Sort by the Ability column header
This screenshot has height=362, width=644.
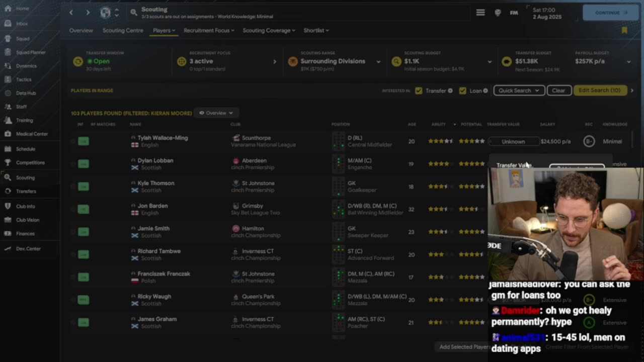point(438,124)
